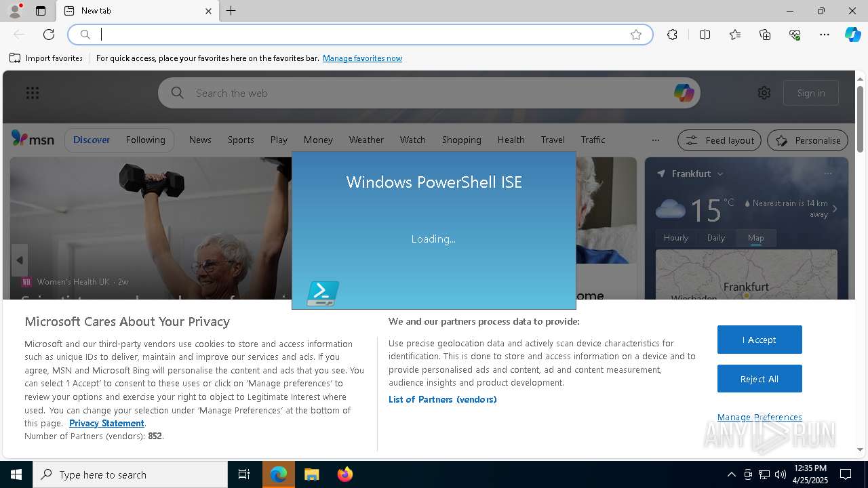
Task: Open the Travel section
Action: 553,140
